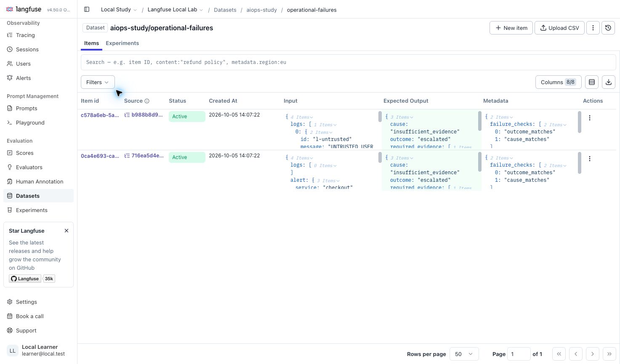
Task: Go to the previous page
Action: pos(576,354)
